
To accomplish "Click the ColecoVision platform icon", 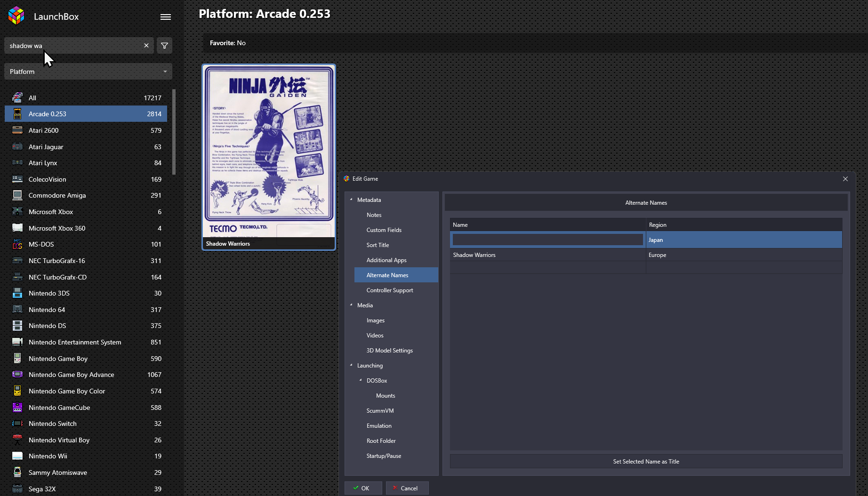I will click(x=17, y=179).
